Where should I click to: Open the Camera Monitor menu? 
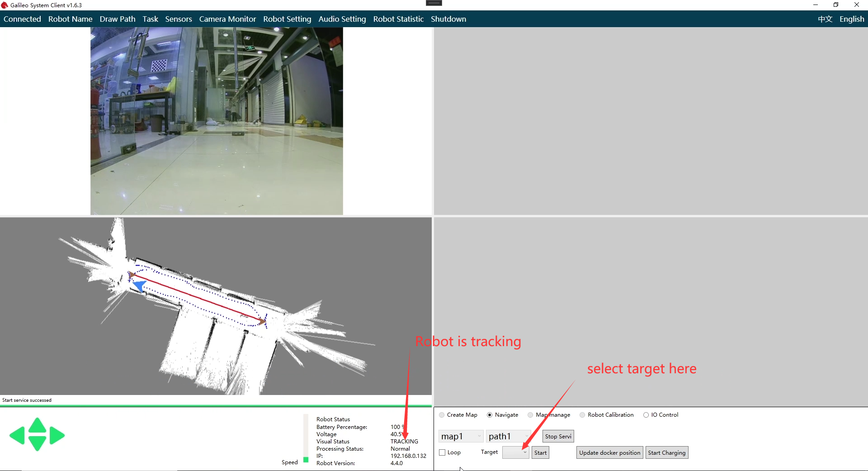[x=227, y=19]
